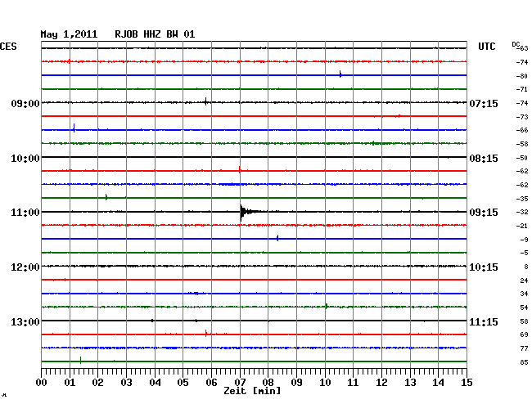Click the "Zeit [min]" axis title
Image resolution: width=532 pixels, height=404 pixels.
click(252, 391)
